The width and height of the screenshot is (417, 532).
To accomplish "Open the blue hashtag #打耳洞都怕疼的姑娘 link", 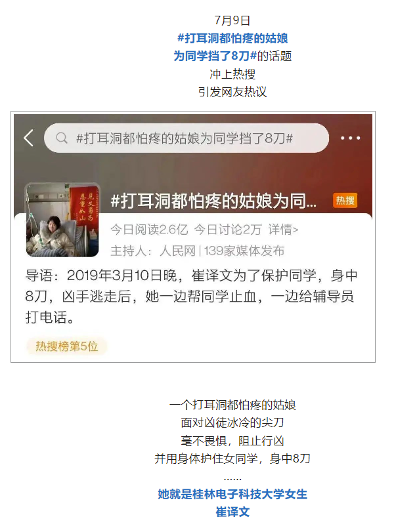I will tap(232, 38).
